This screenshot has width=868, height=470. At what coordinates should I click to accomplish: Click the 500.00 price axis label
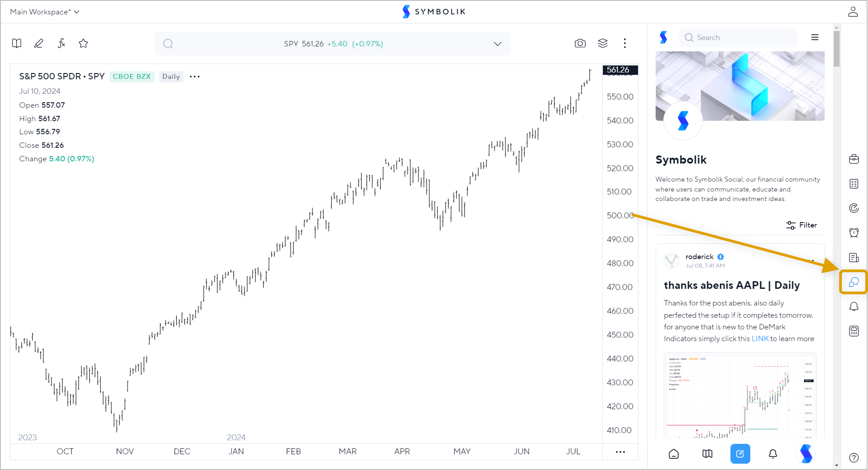click(x=620, y=215)
